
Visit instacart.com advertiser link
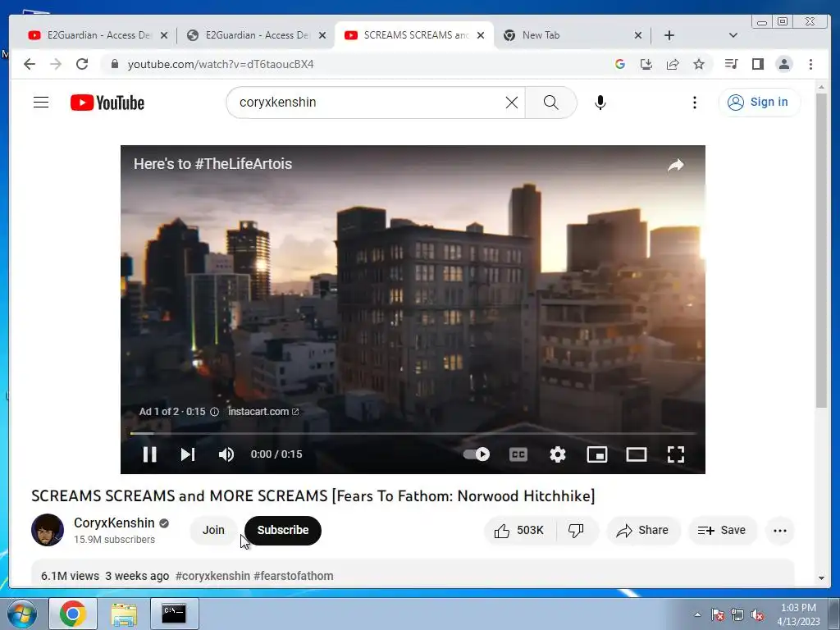point(263,412)
